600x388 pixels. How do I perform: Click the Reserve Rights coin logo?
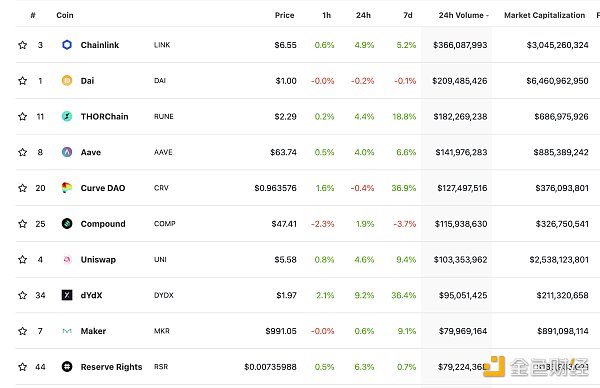tap(67, 367)
